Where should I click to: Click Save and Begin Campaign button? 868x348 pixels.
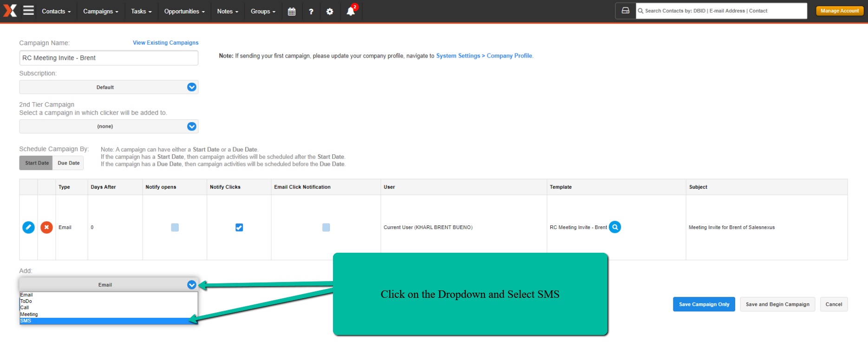click(x=777, y=304)
